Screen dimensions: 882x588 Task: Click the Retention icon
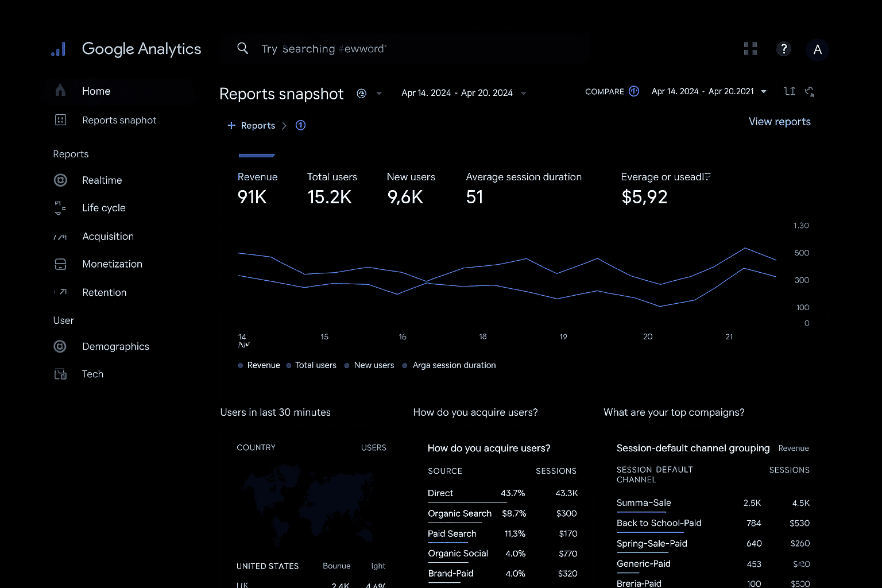click(x=61, y=292)
